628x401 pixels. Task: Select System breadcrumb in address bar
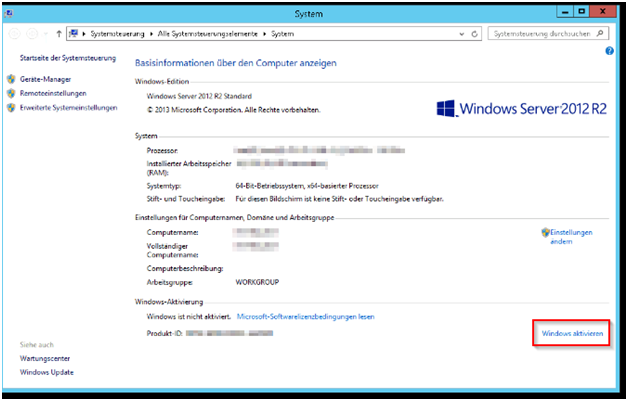(x=282, y=34)
